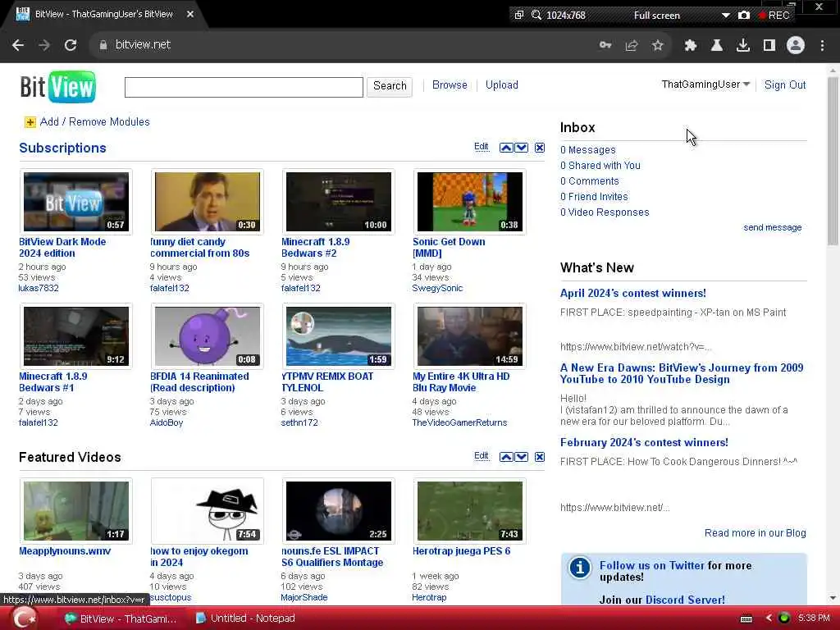The width and height of the screenshot is (840, 630).
Task: Open 0 Friend Invites in Inbox
Action: (594, 197)
